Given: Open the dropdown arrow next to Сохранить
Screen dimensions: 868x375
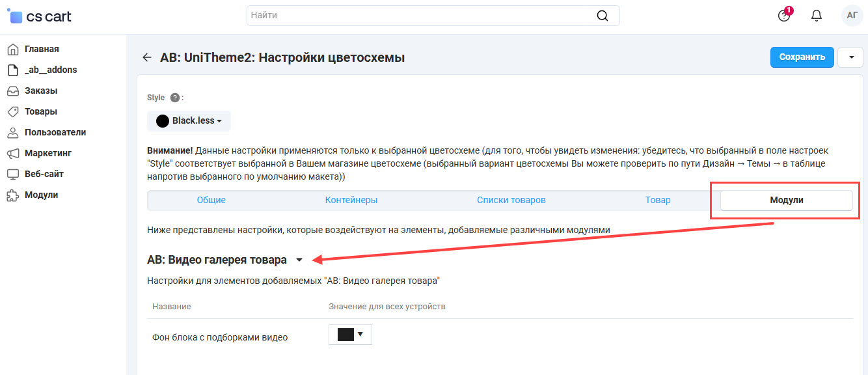Looking at the screenshot, I should point(850,57).
